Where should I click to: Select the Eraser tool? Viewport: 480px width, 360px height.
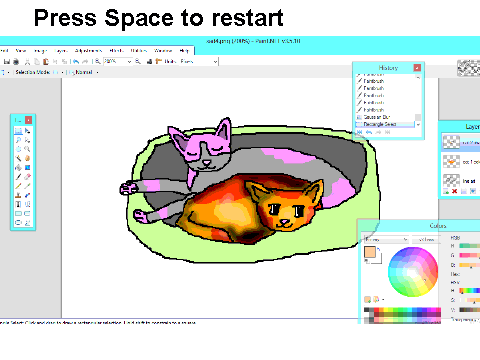[x=27, y=177]
